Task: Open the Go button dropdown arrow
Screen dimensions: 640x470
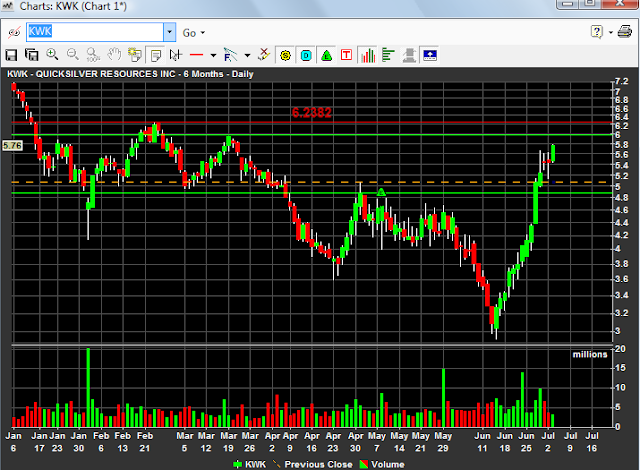Action: 203,33
